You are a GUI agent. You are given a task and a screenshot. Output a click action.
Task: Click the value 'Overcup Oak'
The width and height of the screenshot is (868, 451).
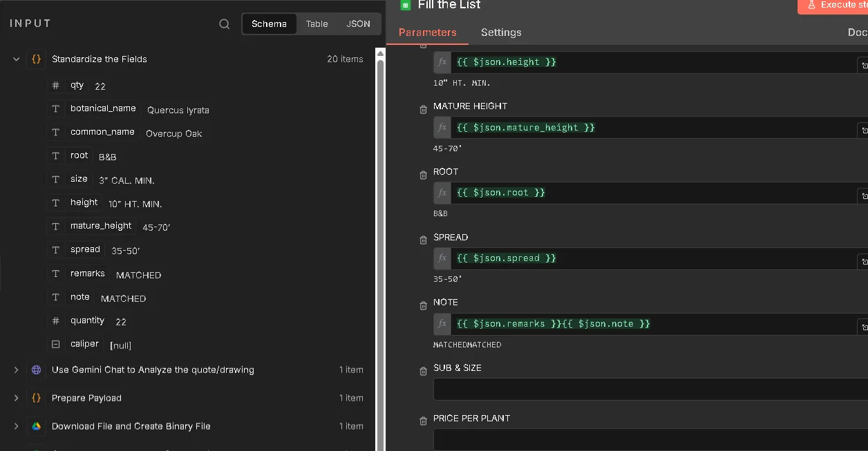point(174,134)
